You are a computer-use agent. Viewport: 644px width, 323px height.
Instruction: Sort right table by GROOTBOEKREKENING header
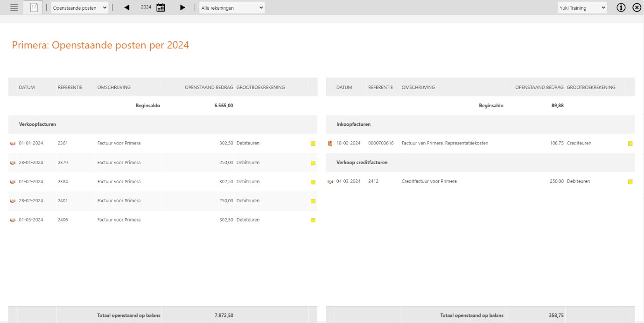click(x=591, y=87)
